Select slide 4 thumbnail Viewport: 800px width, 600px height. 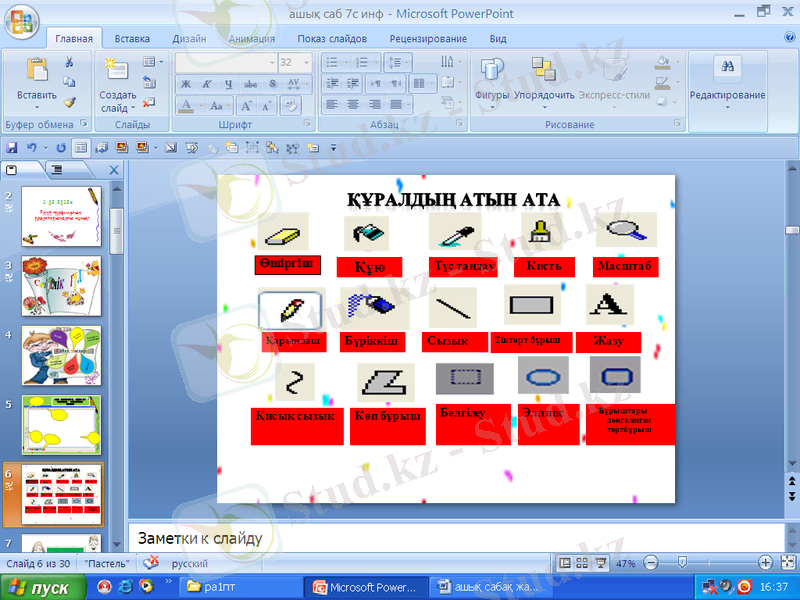pyautogui.click(x=62, y=355)
